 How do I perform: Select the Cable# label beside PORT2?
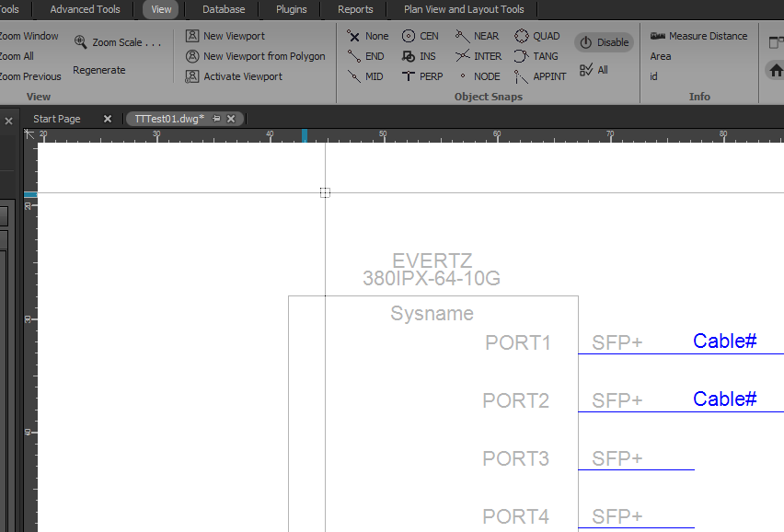click(x=724, y=399)
